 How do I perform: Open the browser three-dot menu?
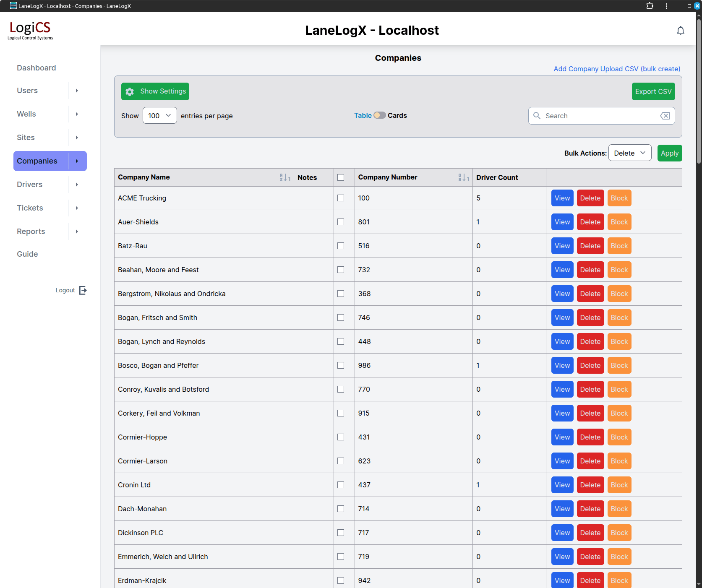[666, 6]
